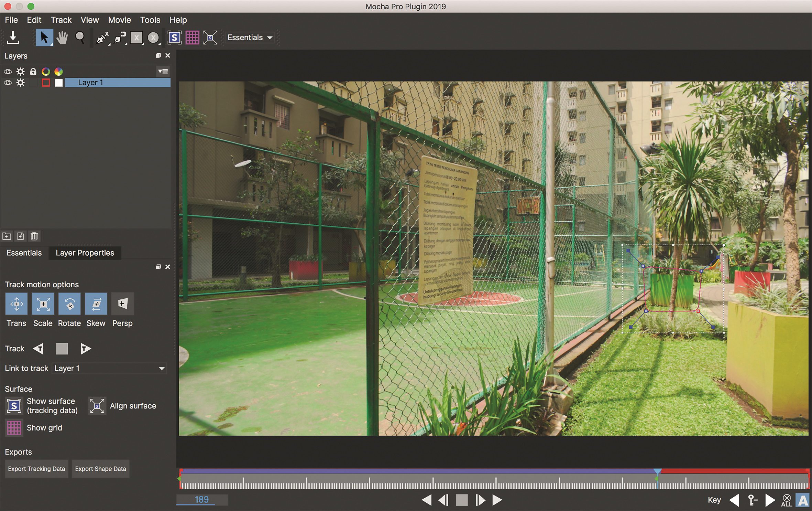Enable the Persp track motion option
Image resolution: width=812 pixels, height=511 pixels.
click(x=122, y=304)
